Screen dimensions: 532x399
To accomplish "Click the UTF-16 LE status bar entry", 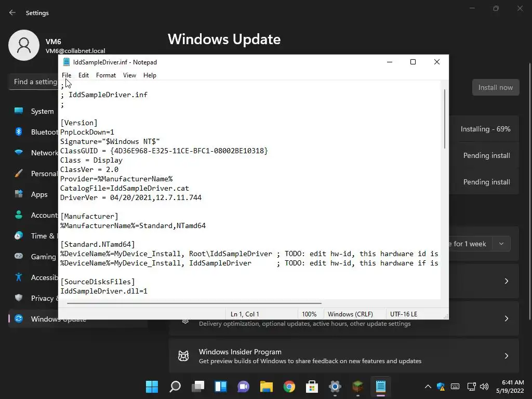I will (x=403, y=314).
